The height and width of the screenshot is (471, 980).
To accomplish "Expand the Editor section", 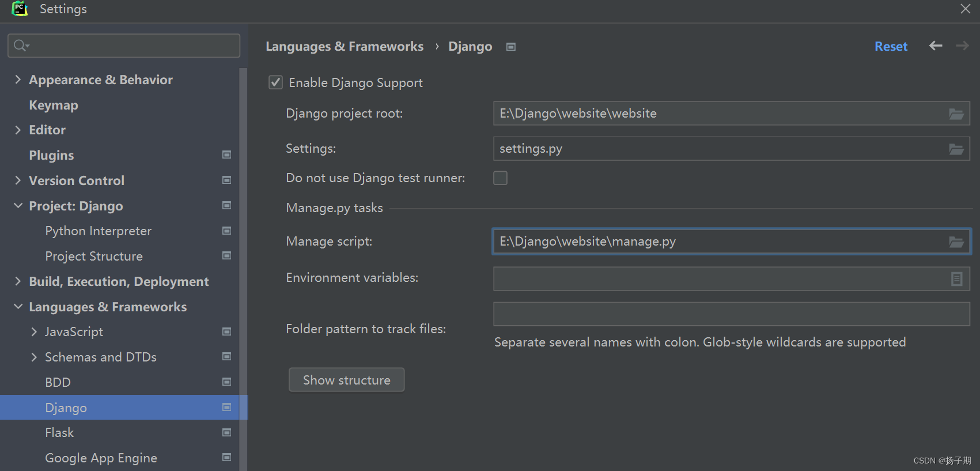I will (18, 130).
